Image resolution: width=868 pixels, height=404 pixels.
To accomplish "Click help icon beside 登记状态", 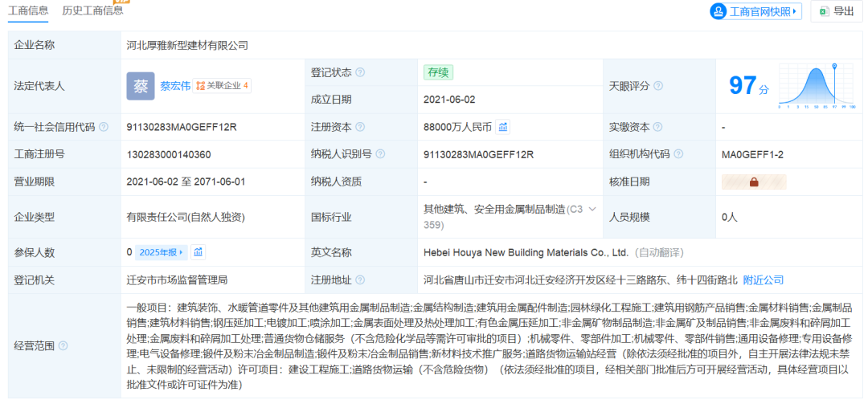I will [x=360, y=72].
